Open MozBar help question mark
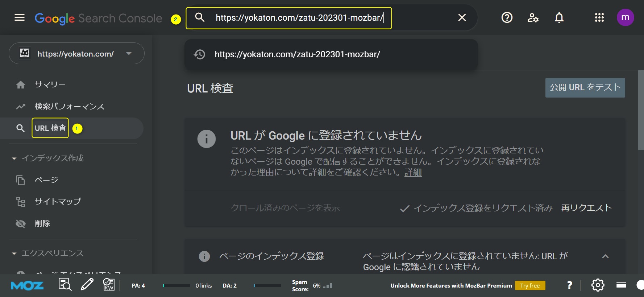 point(570,285)
